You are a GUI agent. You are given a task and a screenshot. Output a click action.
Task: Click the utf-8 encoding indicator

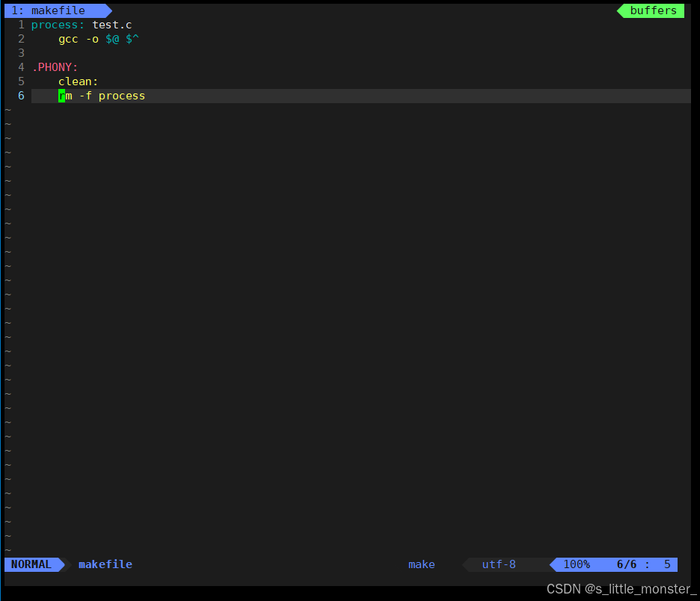point(499,564)
